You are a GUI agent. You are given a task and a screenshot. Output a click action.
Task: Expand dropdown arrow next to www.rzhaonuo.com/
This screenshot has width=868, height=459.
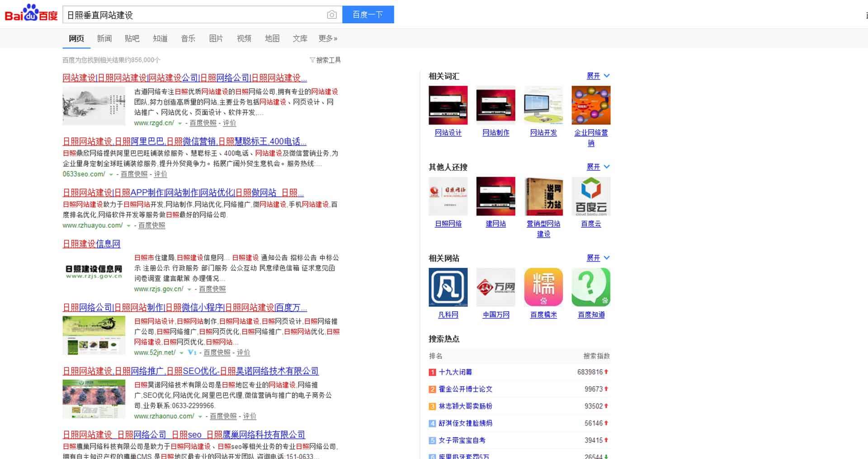click(x=200, y=417)
